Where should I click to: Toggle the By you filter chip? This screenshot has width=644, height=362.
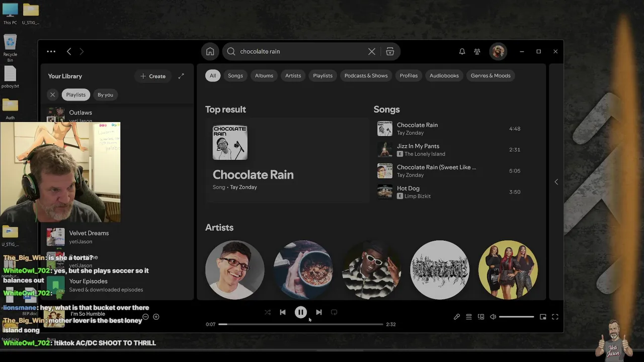pos(105,95)
